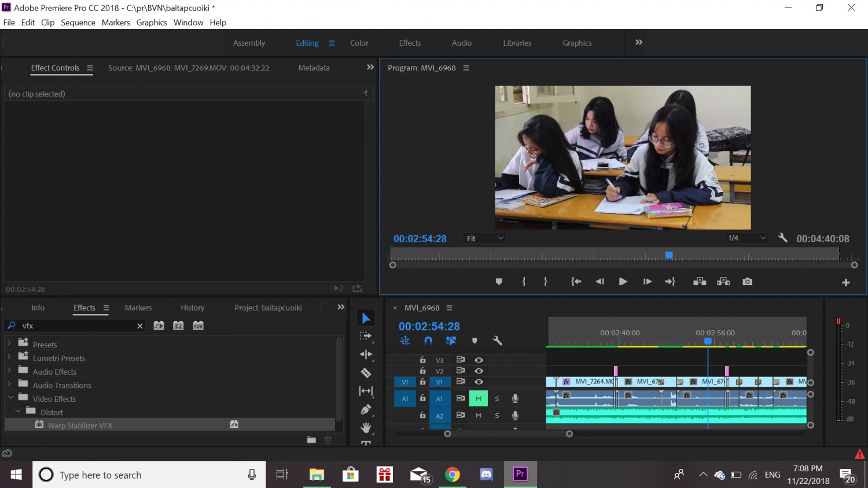Click the Lift button in Program monitor

point(700,282)
